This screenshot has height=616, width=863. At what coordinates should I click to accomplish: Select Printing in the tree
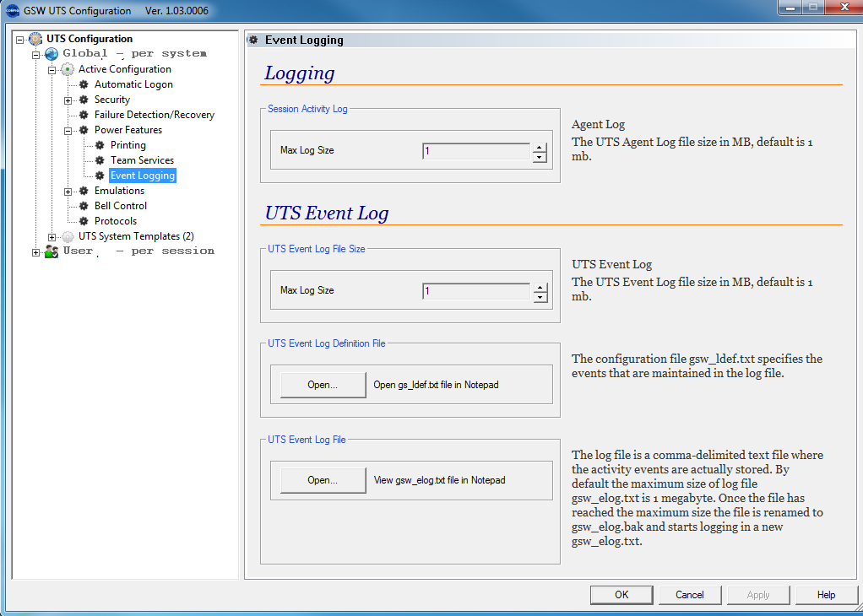[x=128, y=145]
